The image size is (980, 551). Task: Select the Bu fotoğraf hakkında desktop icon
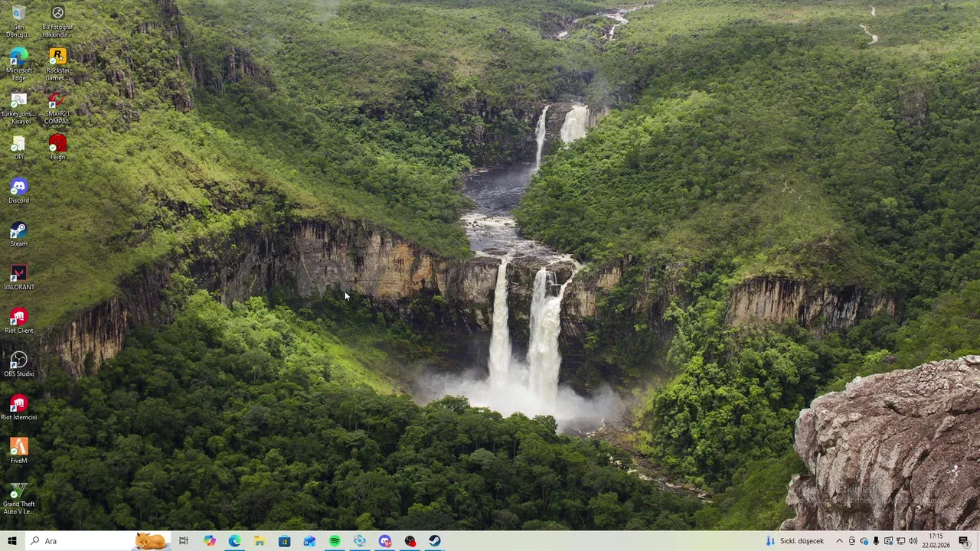pyautogui.click(x=57, y=21)
